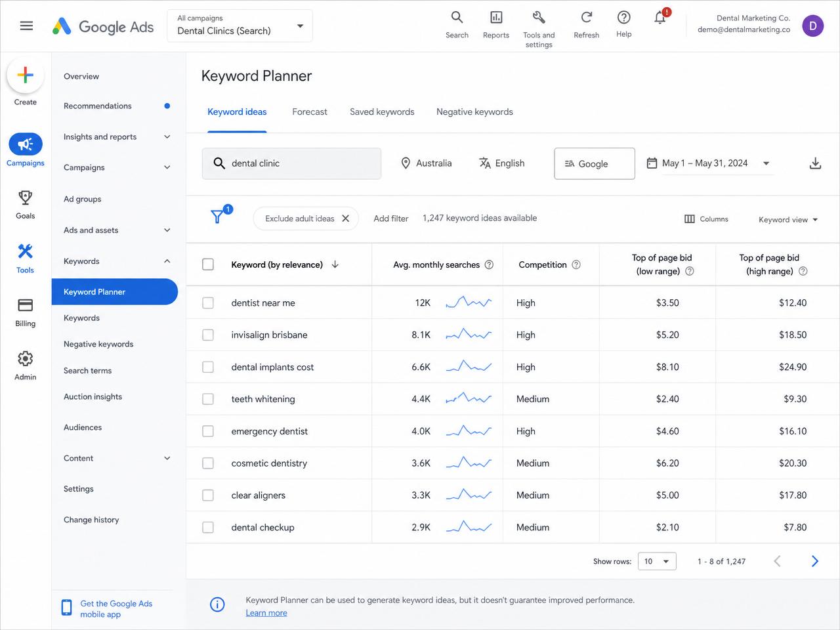Open Admin gear in the left rail

click(26, 366)
